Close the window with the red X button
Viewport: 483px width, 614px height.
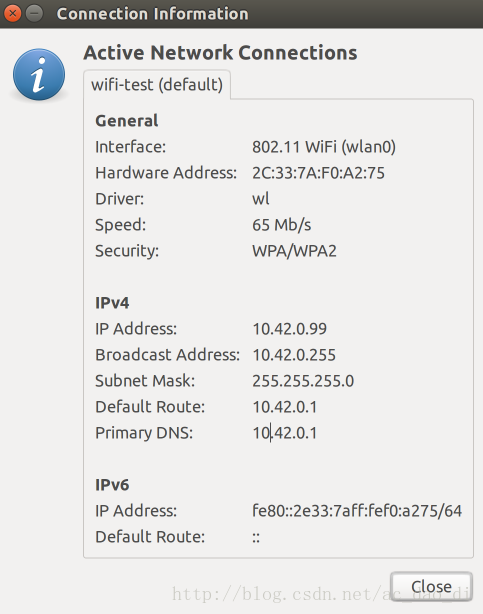click(13, 14)
